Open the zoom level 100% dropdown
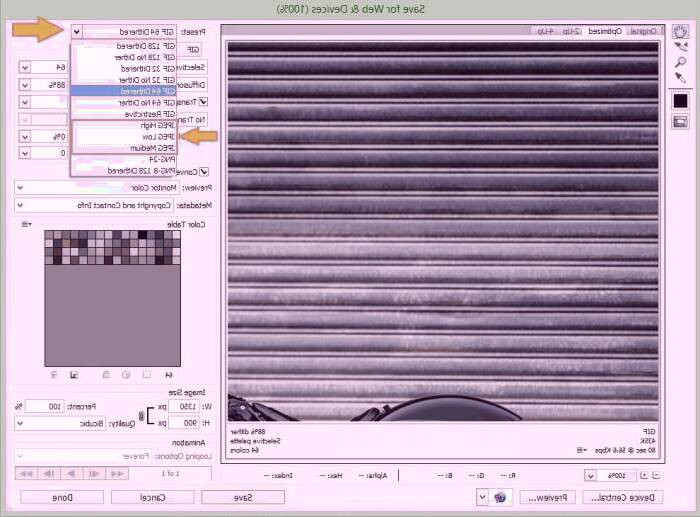 pyautogui.click(x=590, y=475)
